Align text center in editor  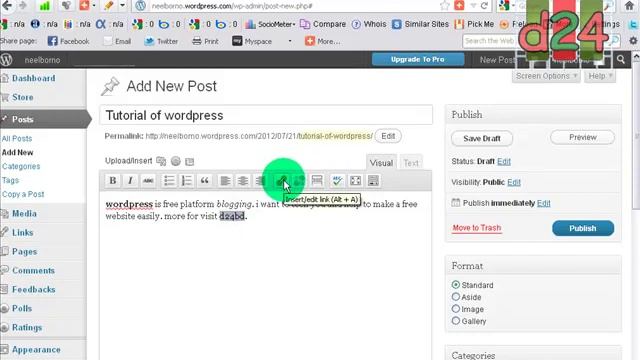tap(243, 181)
